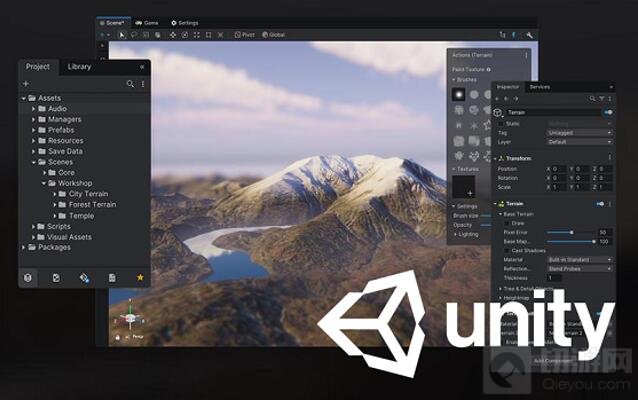Click the star favorites icon in Project panel
Image resolution: width=638 pixels, height=400 pixels.
[x=140, y=277]
